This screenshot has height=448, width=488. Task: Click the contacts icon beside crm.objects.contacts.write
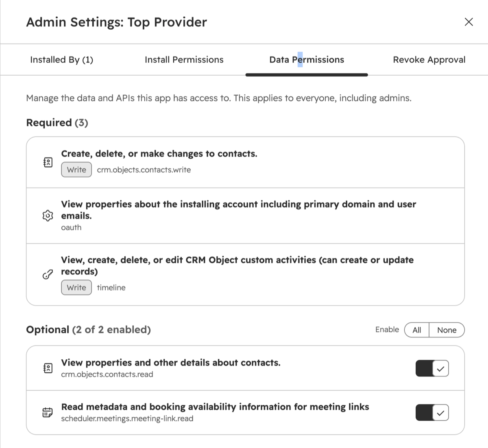(48, 162)
